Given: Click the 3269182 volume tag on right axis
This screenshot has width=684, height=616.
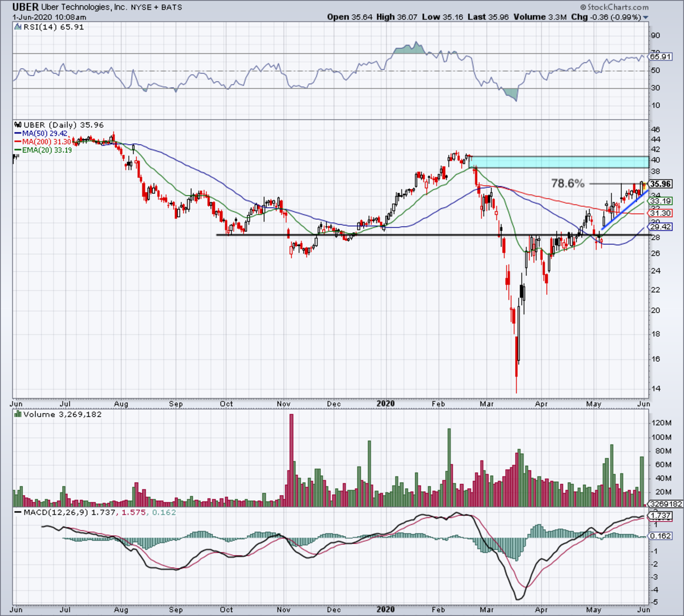Looking at the screenshot, I should (x=666, y=504).
